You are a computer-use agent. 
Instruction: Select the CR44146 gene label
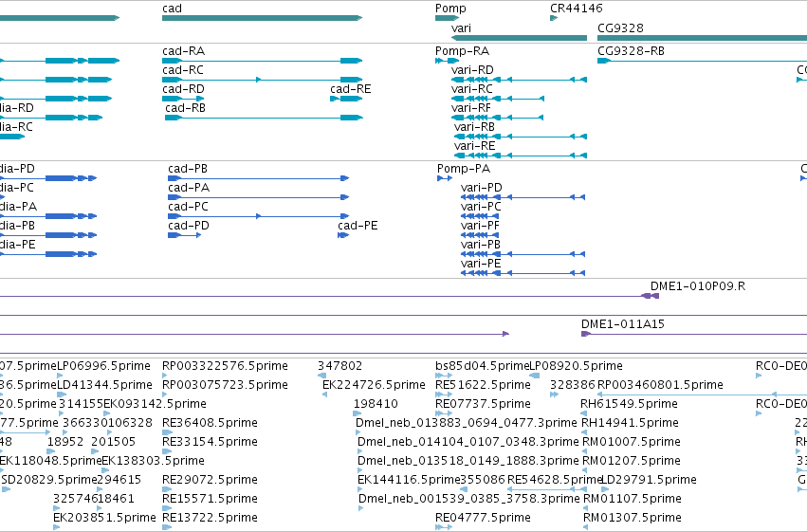tap(576, 9)
